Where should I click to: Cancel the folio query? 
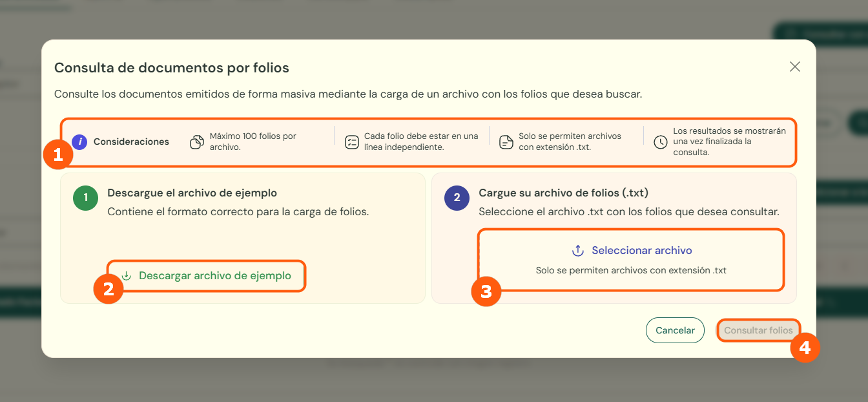[x=675, y=330]
